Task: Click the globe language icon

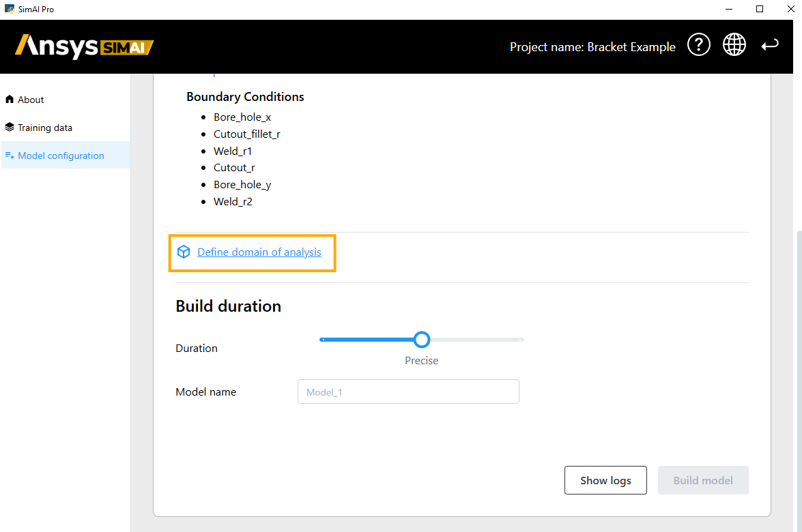Action: click(x=734, y=46)
